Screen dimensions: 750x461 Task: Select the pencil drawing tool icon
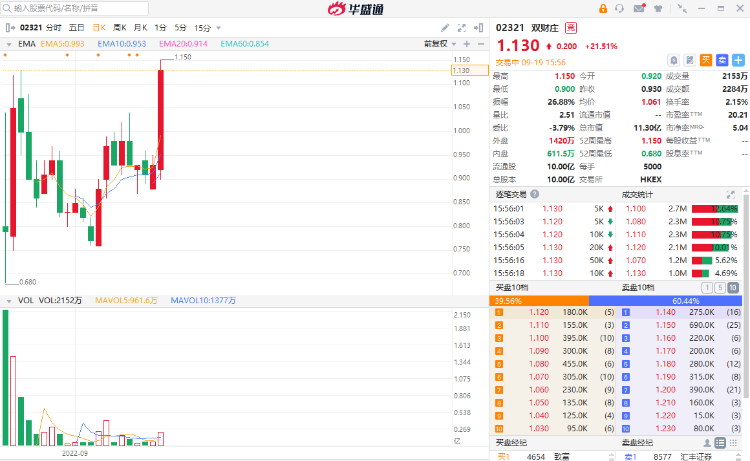click(445, 28)
